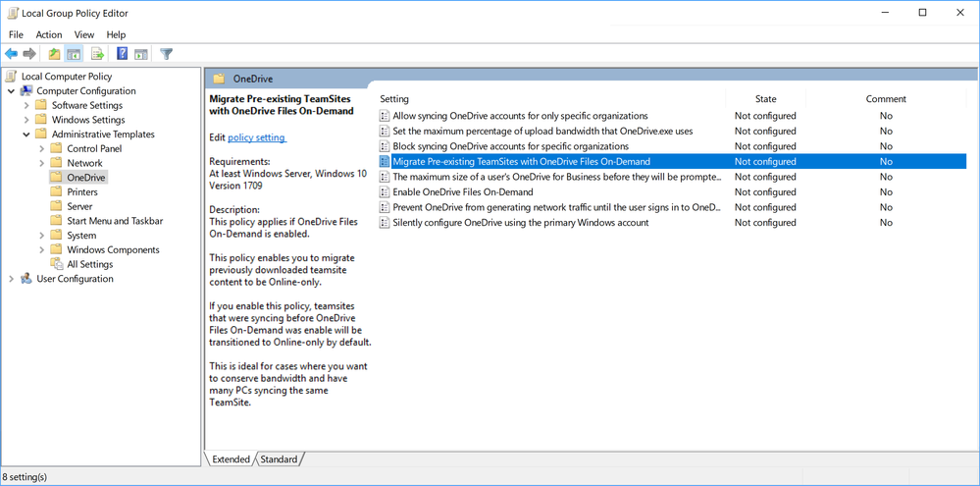Click the Export List toolbar icon
980x486 pixels.
tap(97, 54)
